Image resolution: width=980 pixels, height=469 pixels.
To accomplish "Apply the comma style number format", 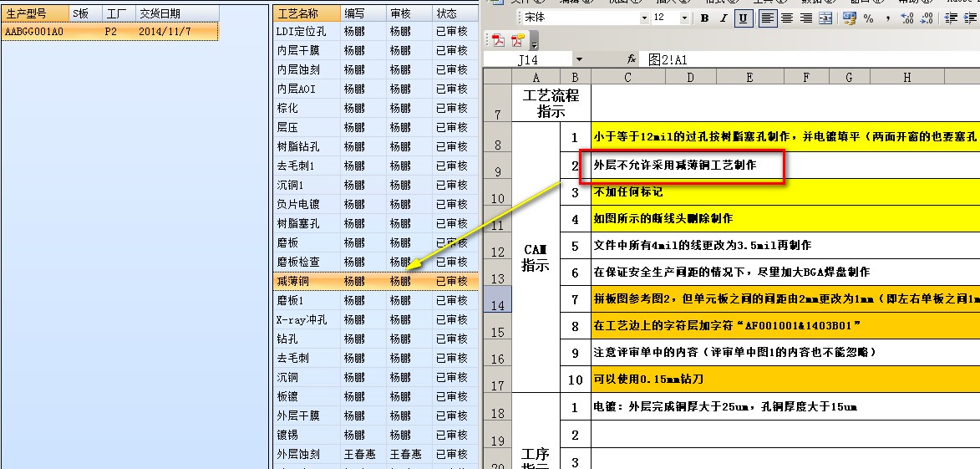I will point(887,18).
